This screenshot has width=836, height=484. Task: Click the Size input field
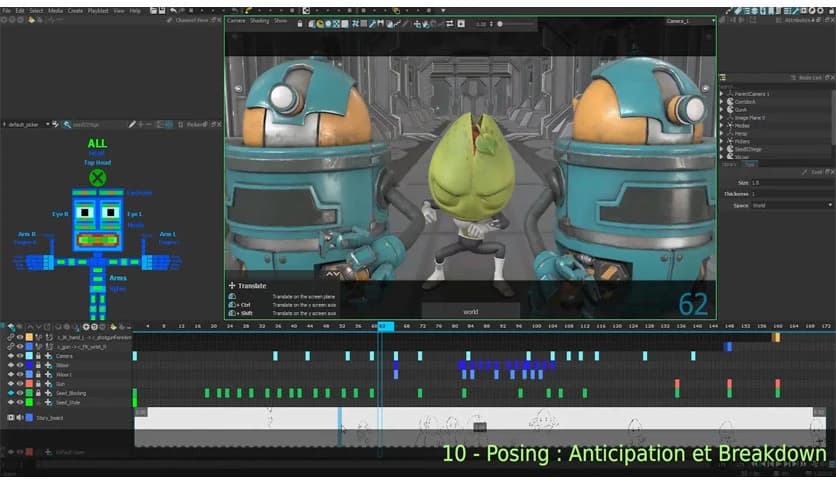tap(792, 183)
